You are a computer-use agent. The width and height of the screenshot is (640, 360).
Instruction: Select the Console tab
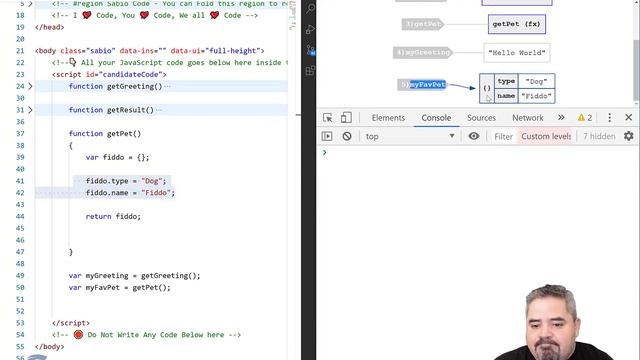point(436,118)
